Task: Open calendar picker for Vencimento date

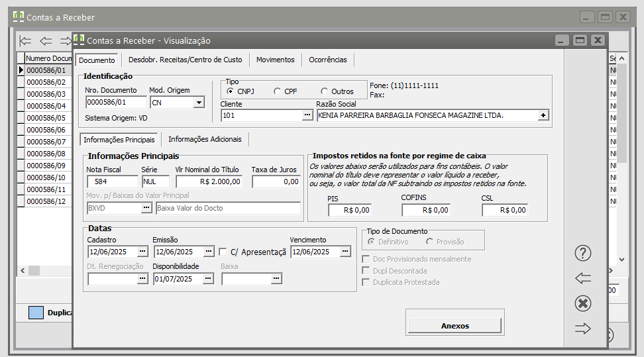Action: [345, 251]
